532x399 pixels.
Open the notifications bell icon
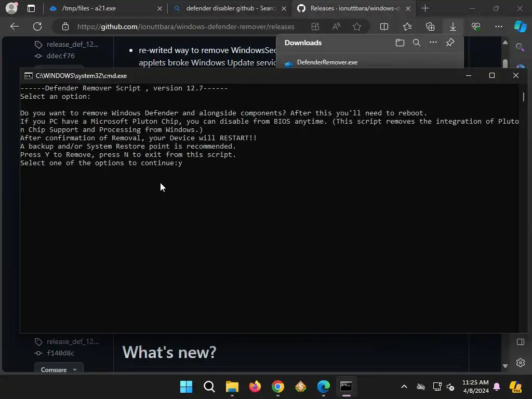click(x=497, y=387)
